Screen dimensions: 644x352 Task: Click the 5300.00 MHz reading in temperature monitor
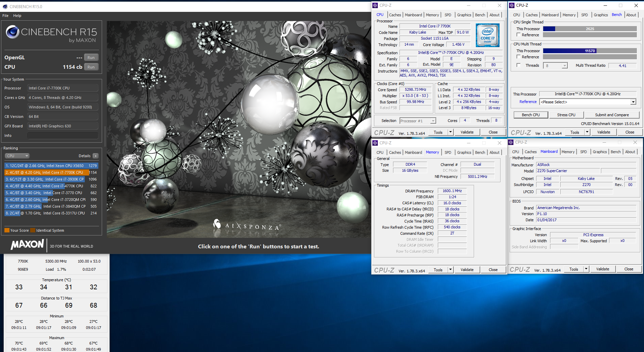tap(56, 261)
